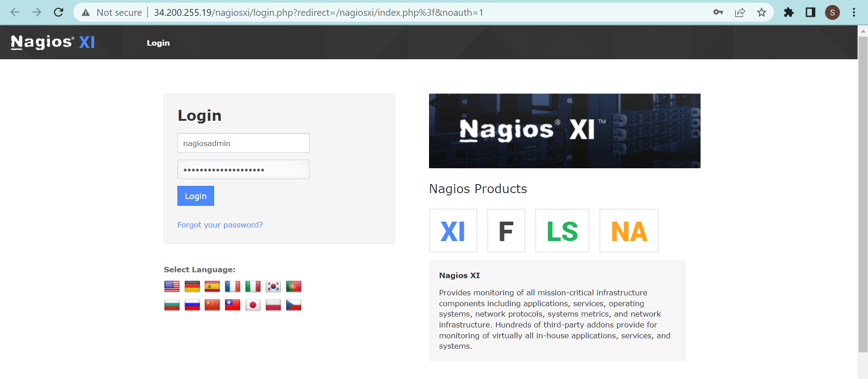
Task: Open the Chrome three-dot menu
Action: [854, 12]
